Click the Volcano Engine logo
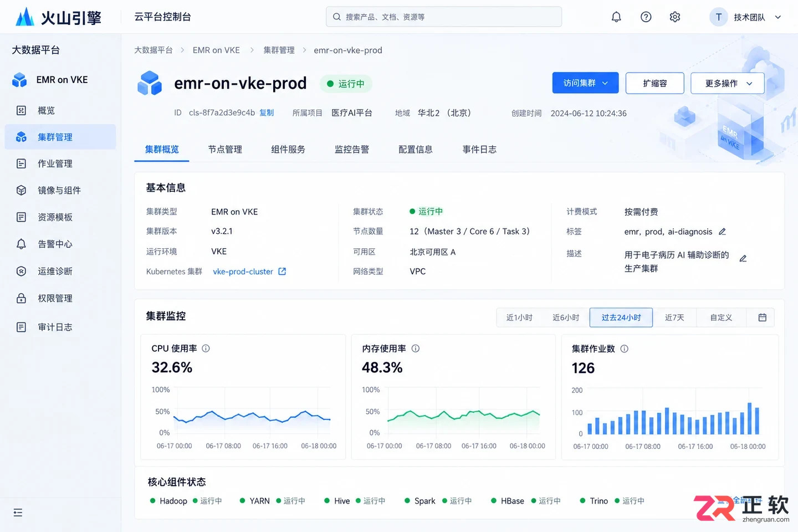 click(x=58, y=17)
